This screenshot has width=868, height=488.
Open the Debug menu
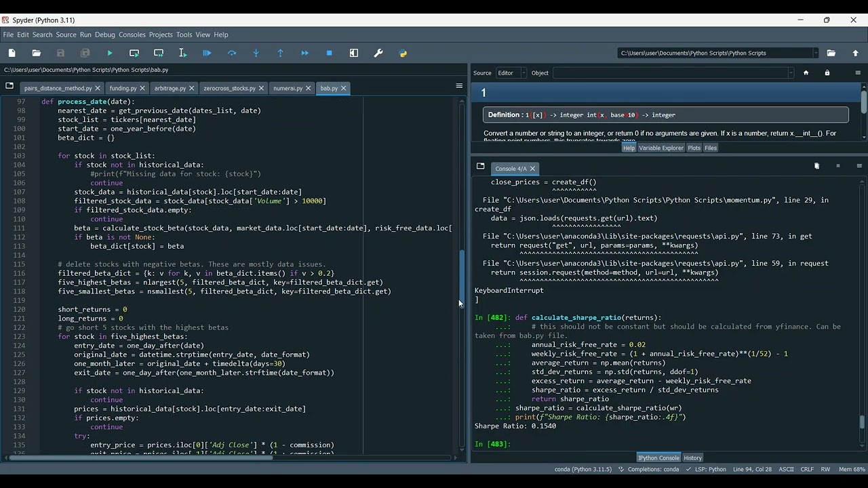[x=104, y=35]
